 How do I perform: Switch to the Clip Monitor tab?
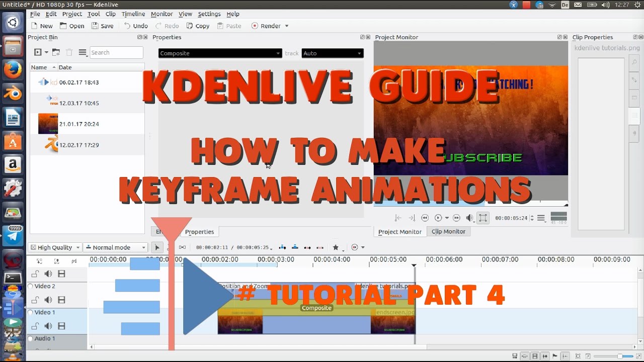[448, 232]
